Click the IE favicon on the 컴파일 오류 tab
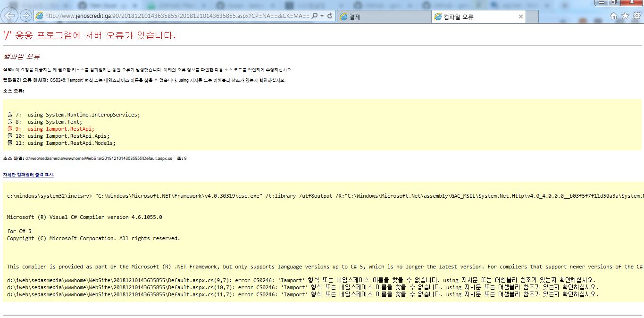This screenshot has height=318, width=644. (x=438, y=16)
